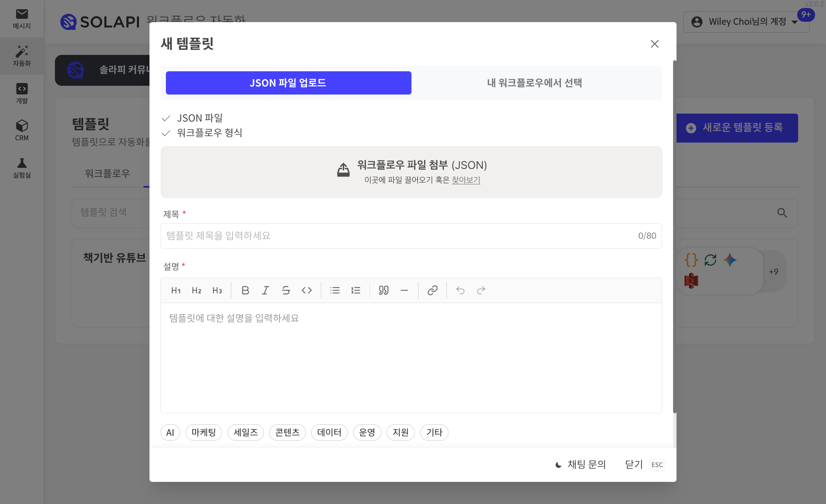This screenshot has height=504, width=826.
Task: Click the 찾아보기 browse link
Action: [466, 180]
